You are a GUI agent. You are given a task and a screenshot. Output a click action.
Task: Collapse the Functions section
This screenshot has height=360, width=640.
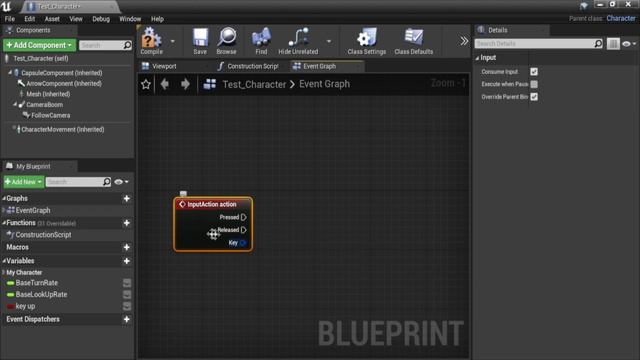(4, 223)
